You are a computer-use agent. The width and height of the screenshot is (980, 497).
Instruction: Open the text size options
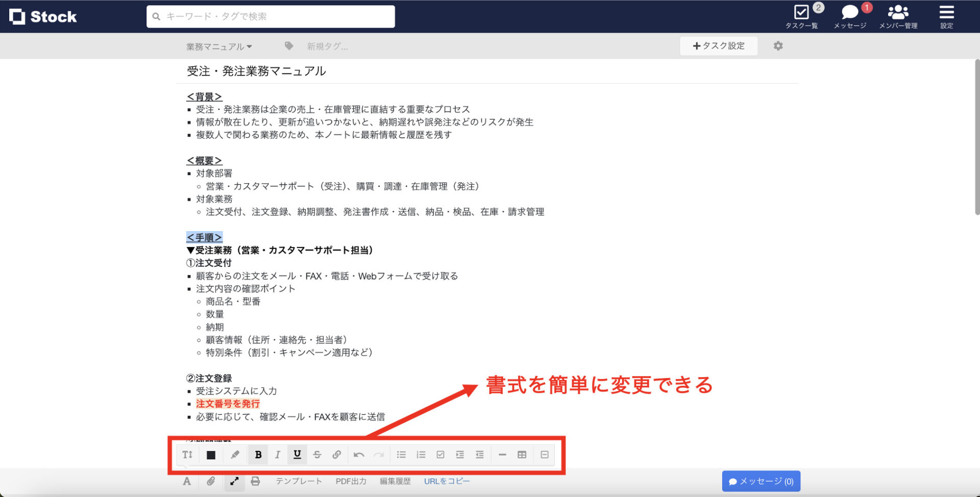tap(187, 454)
